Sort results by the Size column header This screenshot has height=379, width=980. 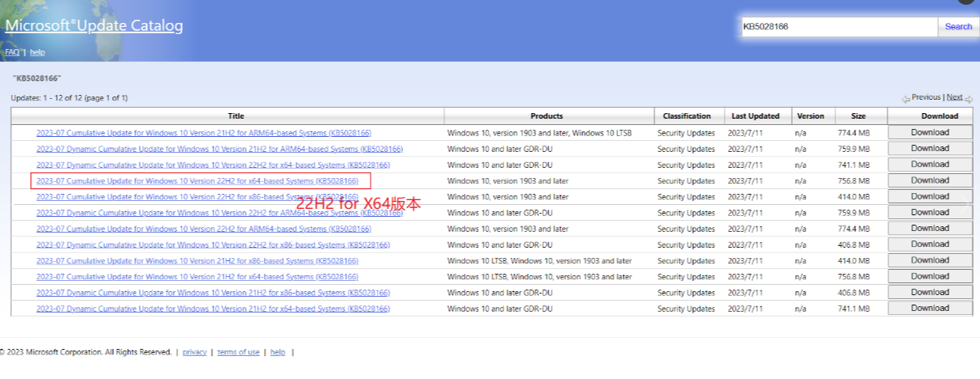858,116
